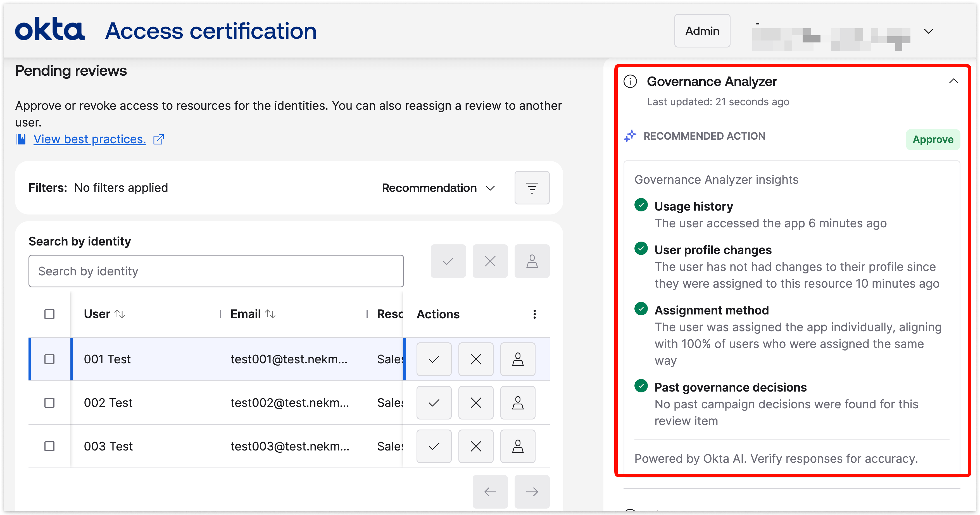Click the external link icon beside best practices
Image resolution: width=980 pixels, height=515 pixels.
(x=158, y=140)
